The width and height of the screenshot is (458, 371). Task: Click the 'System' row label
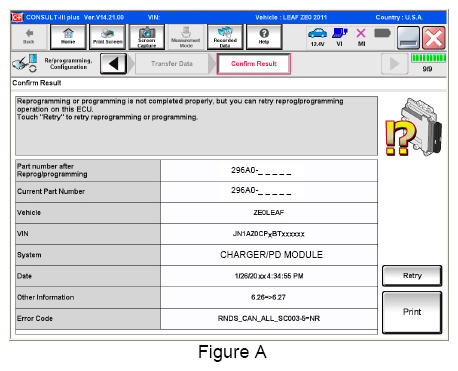point(29,255)
